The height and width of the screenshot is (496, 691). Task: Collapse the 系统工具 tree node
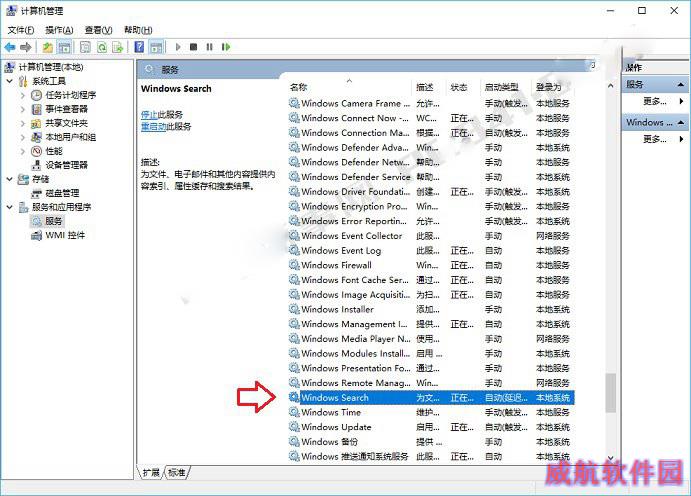[x=10, y=81]
